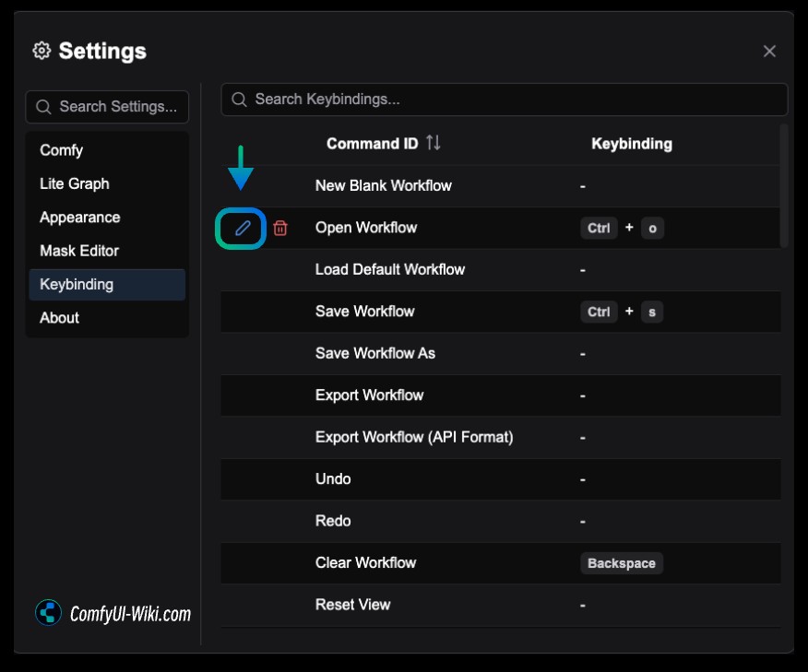Open the About settings category

pos(107,318)
